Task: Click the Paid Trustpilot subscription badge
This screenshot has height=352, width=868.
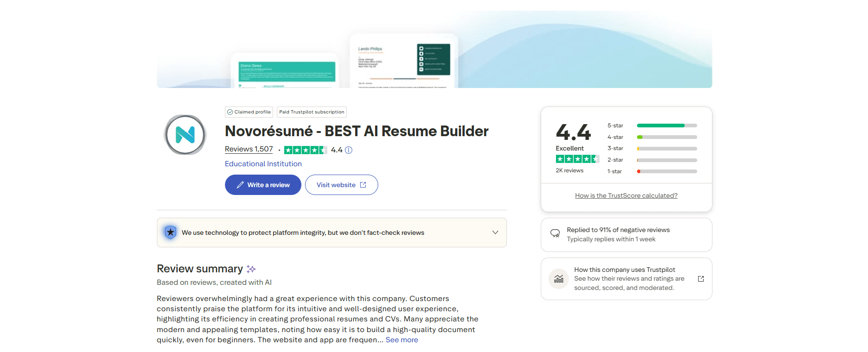Action: 312,112
